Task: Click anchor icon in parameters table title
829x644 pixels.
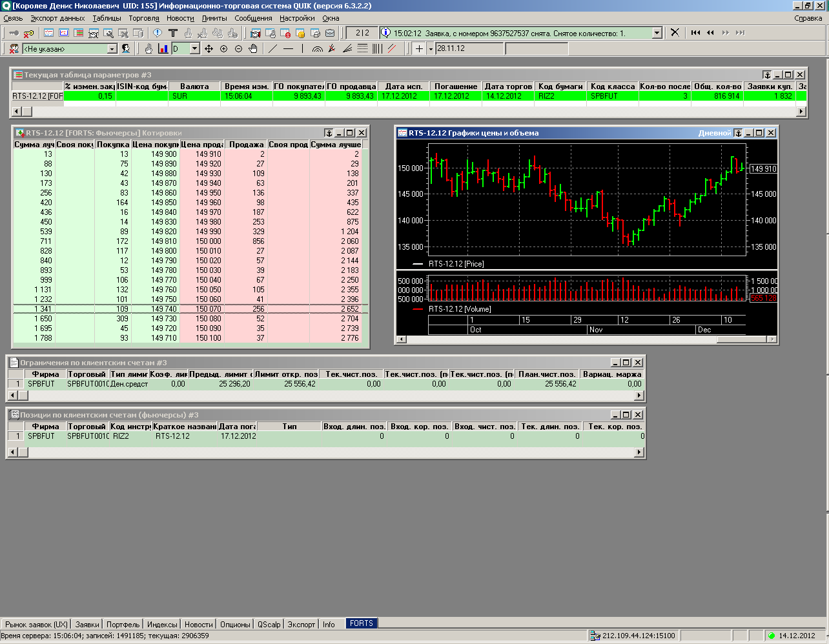Action: pyautogui.click(x=767, y=75)
